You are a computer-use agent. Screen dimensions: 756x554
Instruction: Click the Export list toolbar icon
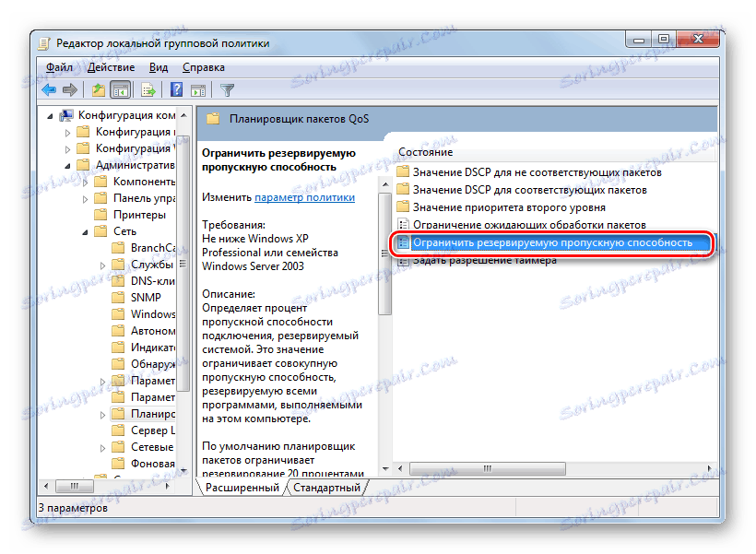click(148, 89)
